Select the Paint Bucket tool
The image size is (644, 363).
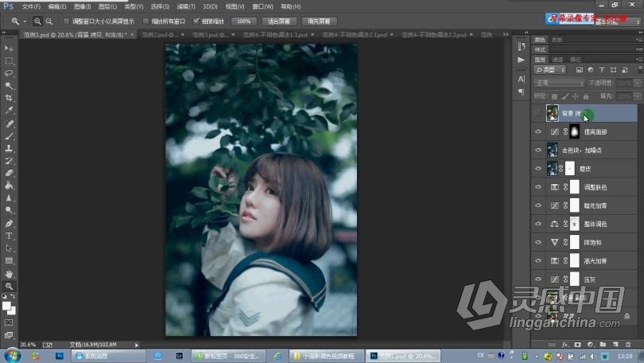[x=9, y=185]
